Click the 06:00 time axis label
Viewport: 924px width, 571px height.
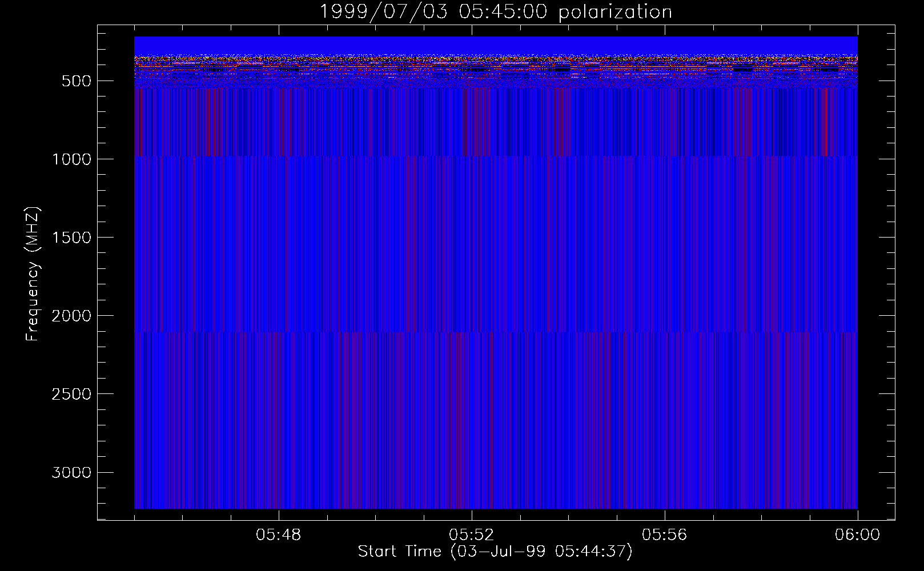pyautogui.click(x=857, y=535)
